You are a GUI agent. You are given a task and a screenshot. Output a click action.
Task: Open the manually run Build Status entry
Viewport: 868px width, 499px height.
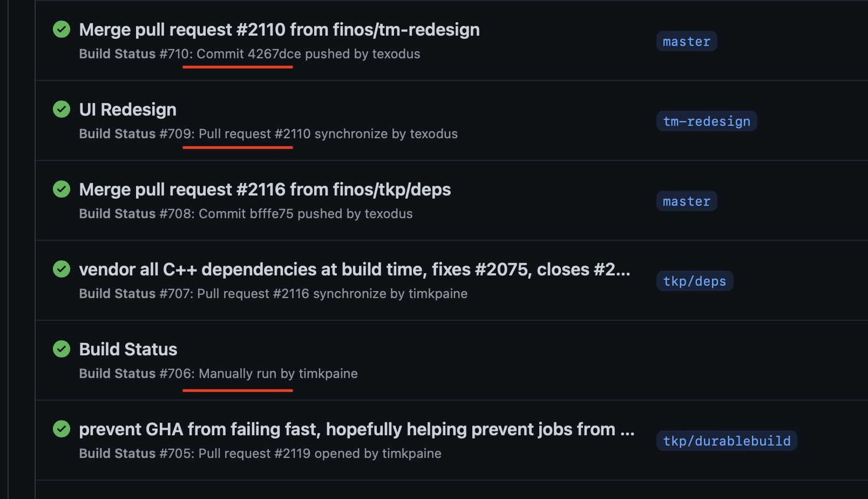128,349
